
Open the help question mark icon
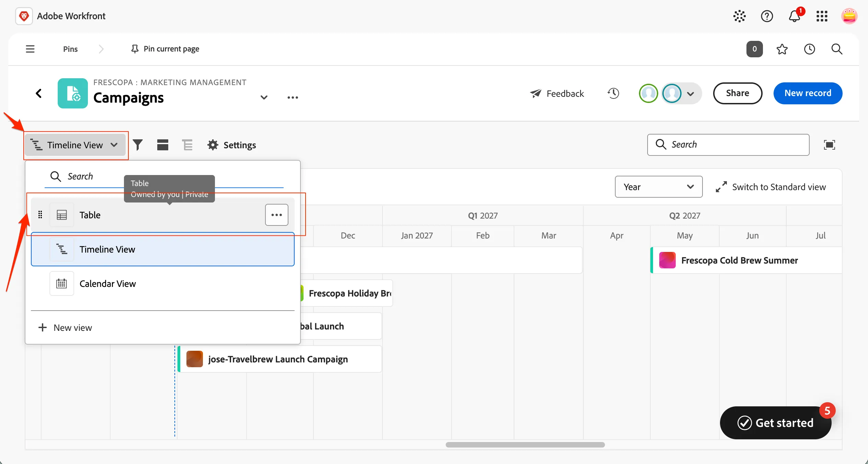767,16
